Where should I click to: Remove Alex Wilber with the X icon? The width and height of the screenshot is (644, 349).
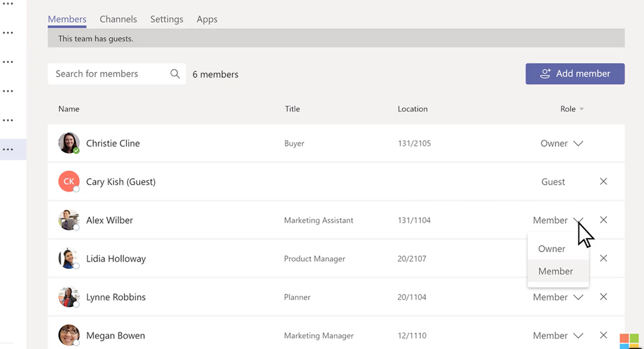[x=603, y=220]
